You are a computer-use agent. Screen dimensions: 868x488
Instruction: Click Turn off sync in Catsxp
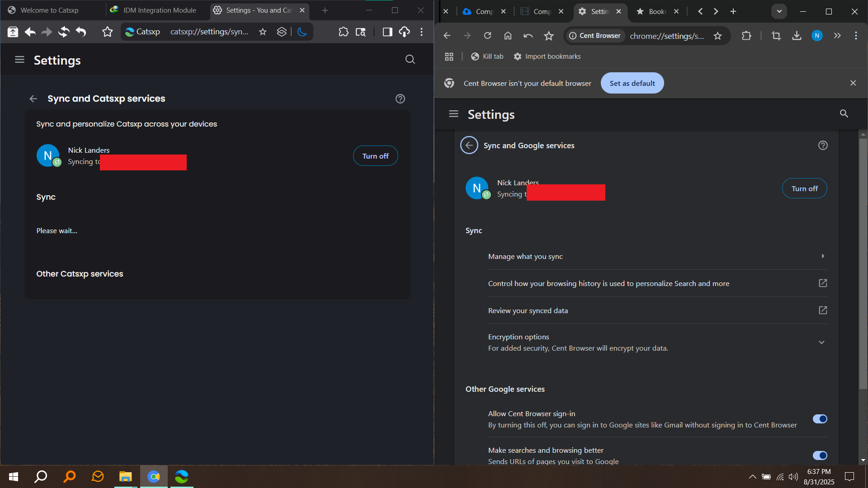click(x=375, y=156)
